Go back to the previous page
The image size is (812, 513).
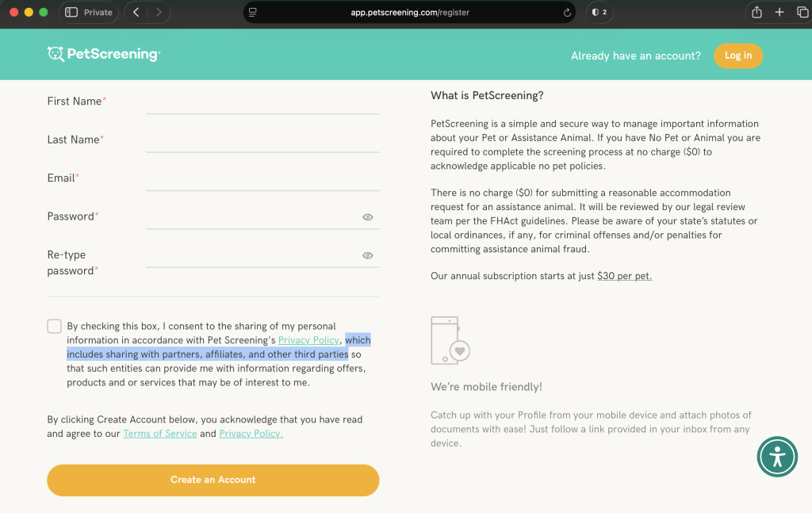(136, 12)
